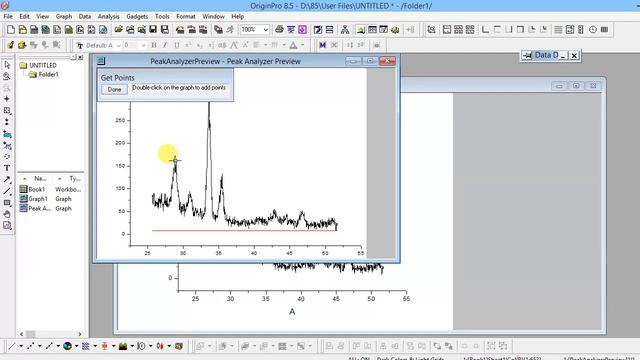Click the New Folder icon in toolbar
Viewport: 640px width, 360px height.
[22, 29]
